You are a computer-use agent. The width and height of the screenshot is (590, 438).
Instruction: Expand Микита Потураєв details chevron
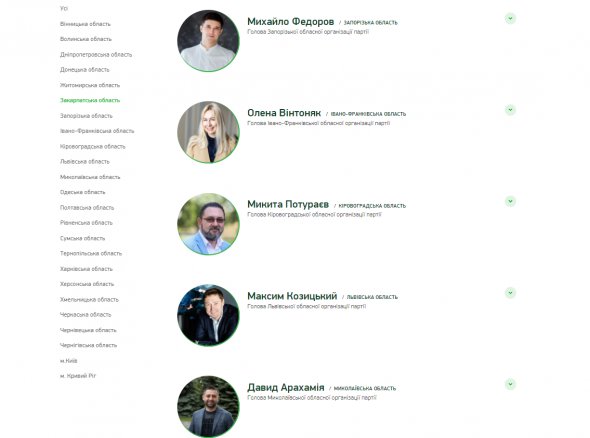[x=510, y=201]
